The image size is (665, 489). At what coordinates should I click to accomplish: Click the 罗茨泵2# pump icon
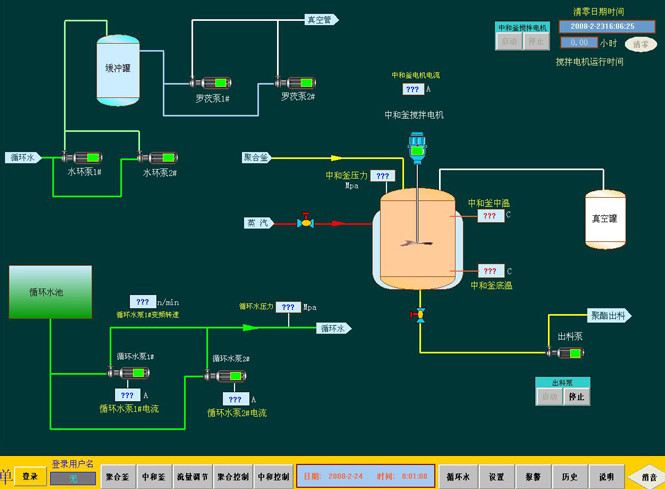coord(296,83)
